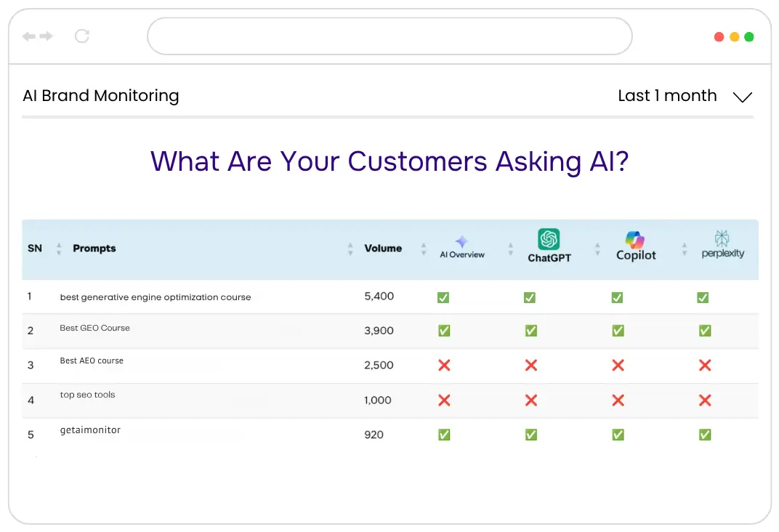Select the 'Best AEO course' prompt
The width and height of the screenshot is (779, 532).
coord(92,360)
